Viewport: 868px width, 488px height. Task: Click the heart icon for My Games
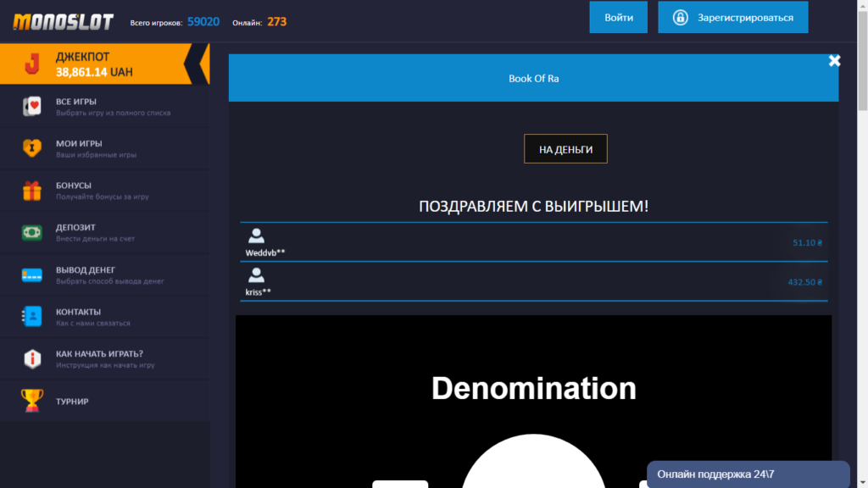(x=32, y=149)
